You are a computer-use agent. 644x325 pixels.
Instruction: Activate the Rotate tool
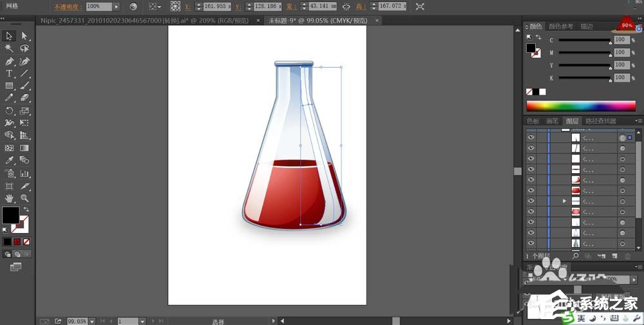(9, 111)
